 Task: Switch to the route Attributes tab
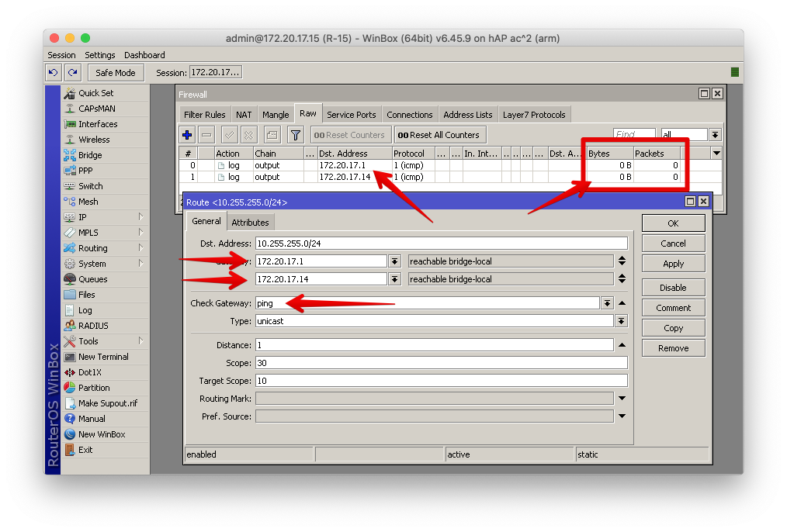[x=250, y=223]
